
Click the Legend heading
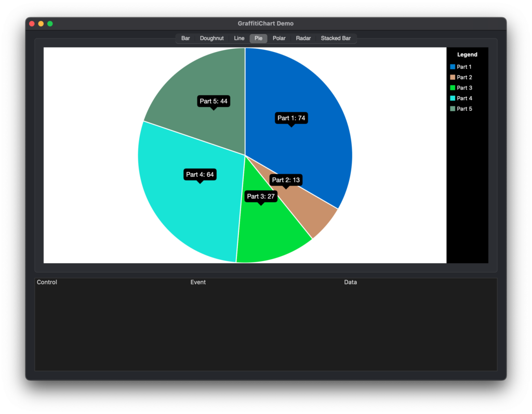467,55
